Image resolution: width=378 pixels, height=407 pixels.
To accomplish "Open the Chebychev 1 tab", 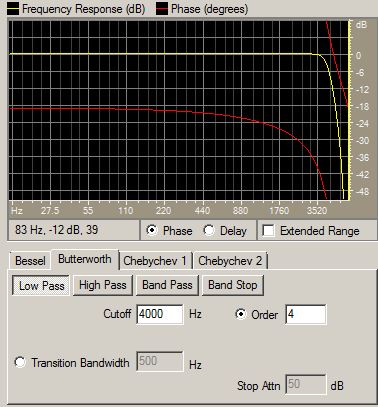I will (x=155, y=261).
